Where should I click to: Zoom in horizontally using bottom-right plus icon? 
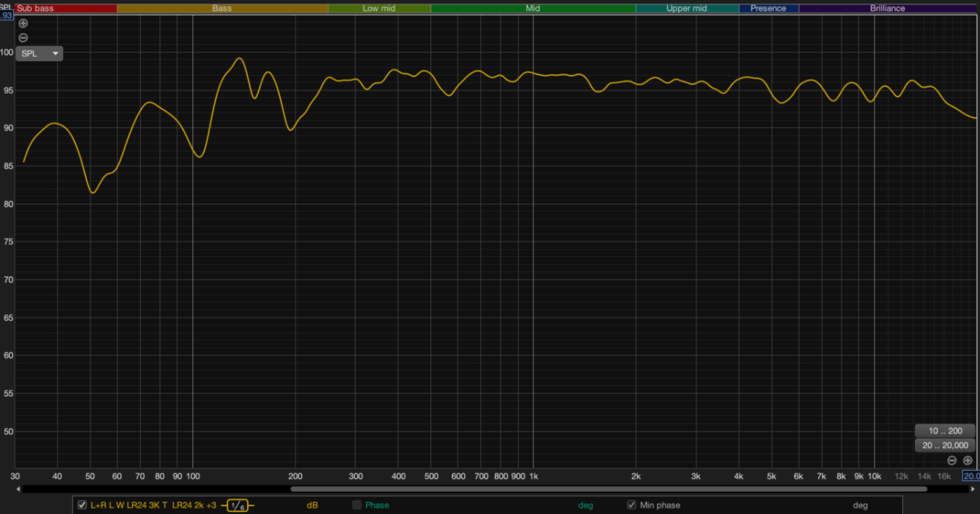click(968, 460)
